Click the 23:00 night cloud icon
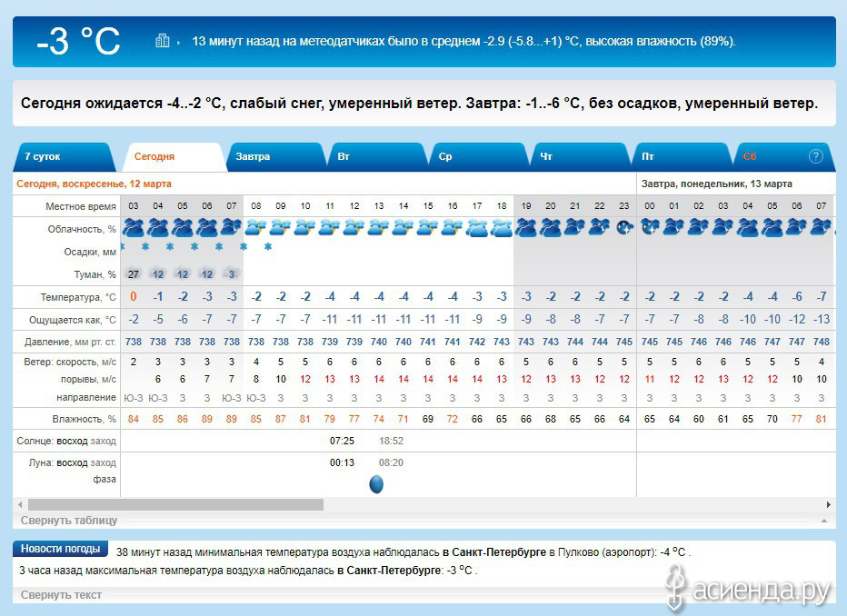The width and height of the screenshot is (847, 616). [624, 228]
